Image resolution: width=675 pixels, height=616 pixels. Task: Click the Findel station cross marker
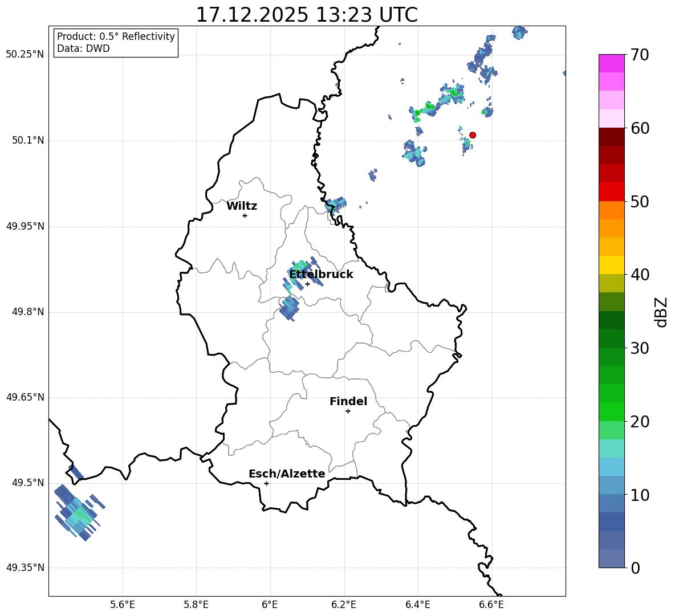point(348,411)
